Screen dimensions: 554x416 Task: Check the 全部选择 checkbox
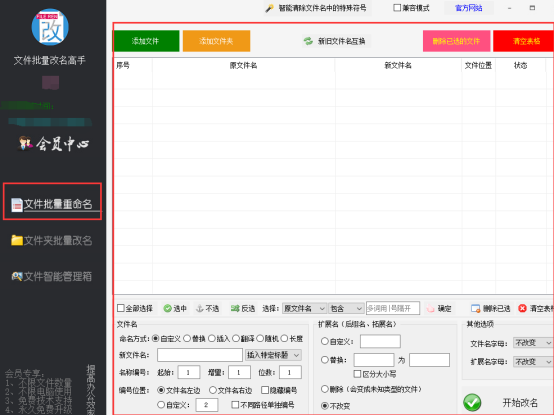tap(121, 308)
